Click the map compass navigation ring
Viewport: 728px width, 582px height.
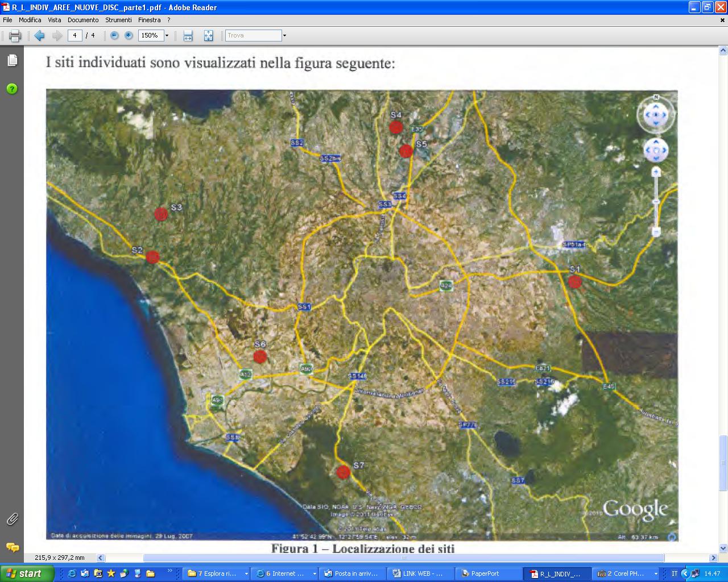(656, 114)
